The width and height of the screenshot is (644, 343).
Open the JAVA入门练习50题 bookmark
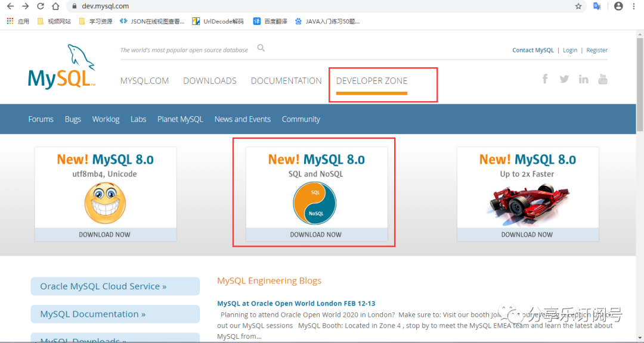pos(327,21)
